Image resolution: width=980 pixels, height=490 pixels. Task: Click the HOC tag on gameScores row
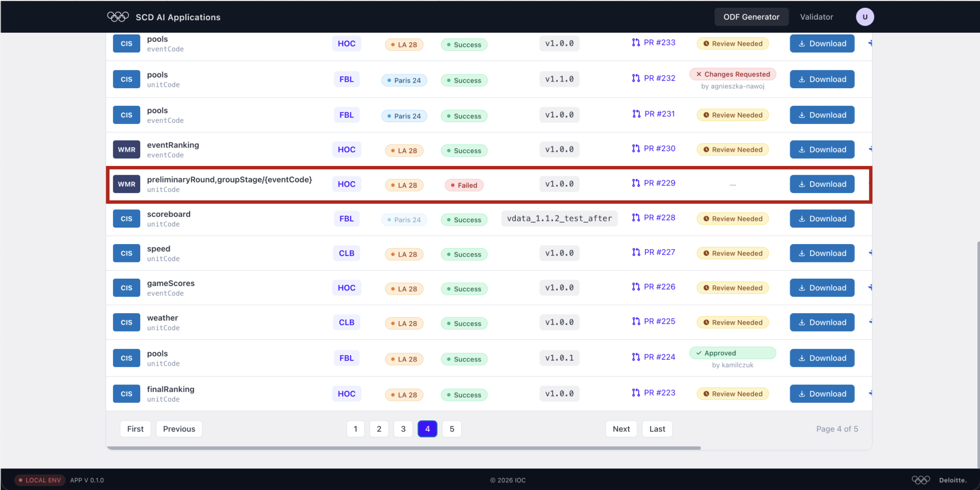(x=347, y=288)
